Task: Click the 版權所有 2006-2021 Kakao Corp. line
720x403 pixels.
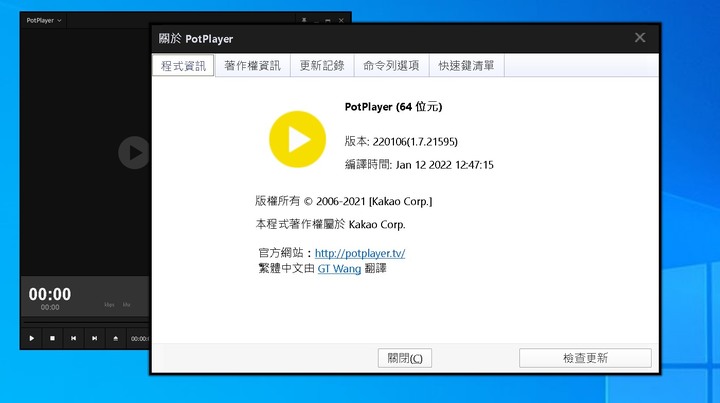Action: (x=343, y=201)
